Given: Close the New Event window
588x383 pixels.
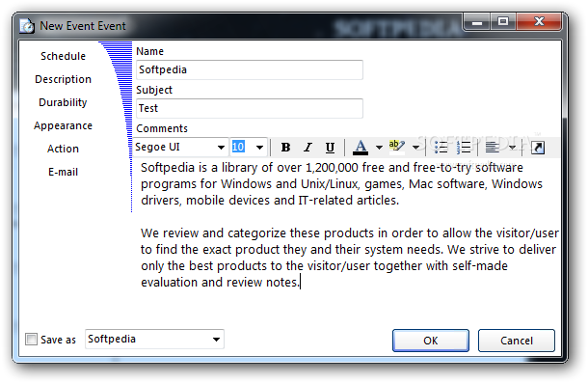Looking at the screenshot, I should [539, 22].
